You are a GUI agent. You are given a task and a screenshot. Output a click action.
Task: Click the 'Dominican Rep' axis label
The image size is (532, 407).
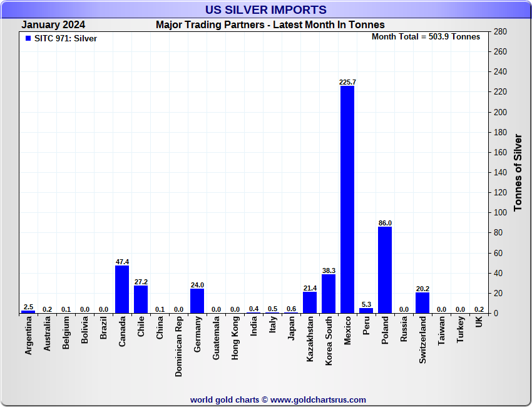point(178,346)
